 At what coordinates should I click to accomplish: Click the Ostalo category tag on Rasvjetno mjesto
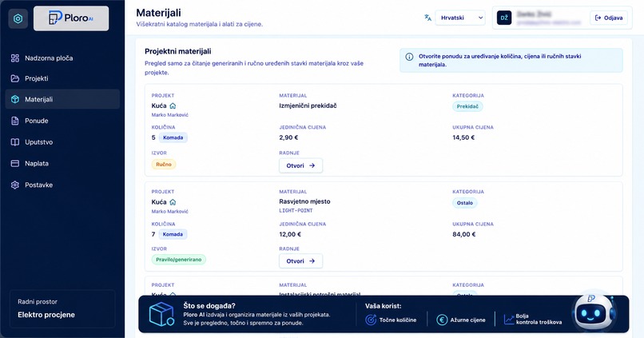point(464,203)
